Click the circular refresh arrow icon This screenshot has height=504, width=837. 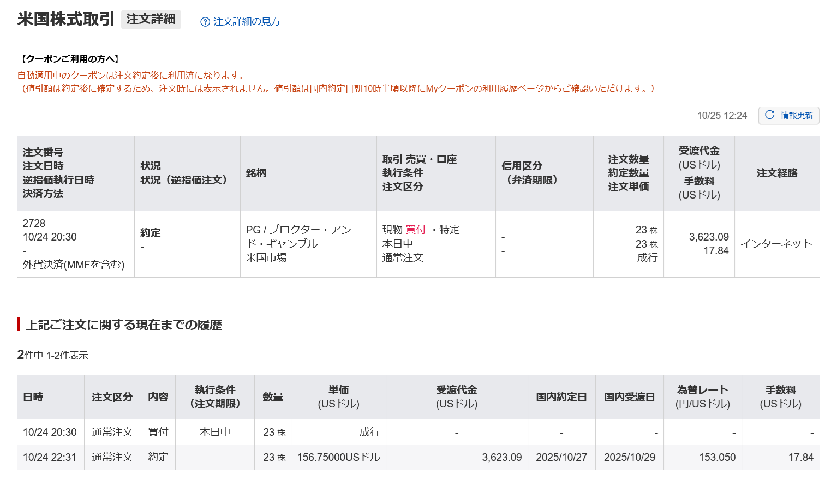(x=769, y=115)
